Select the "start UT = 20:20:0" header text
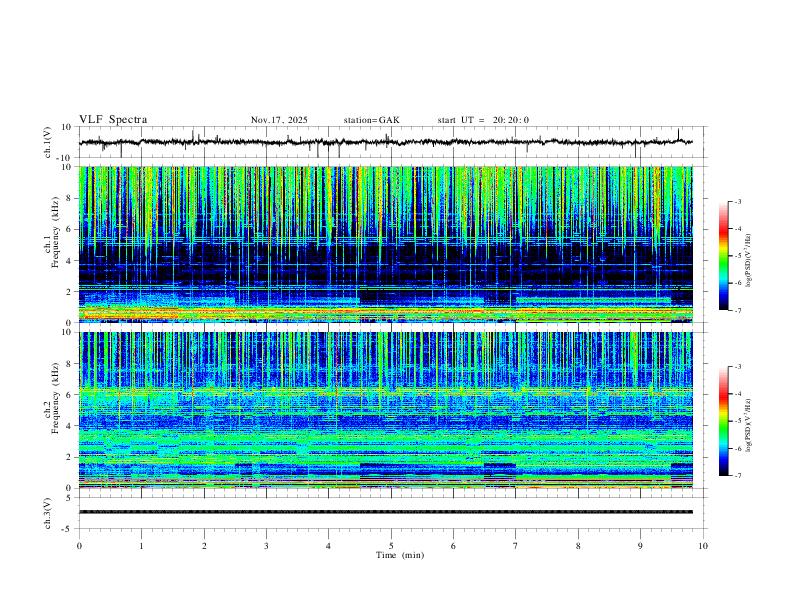This screenshot has width=792, height=612. click(483, 120)
